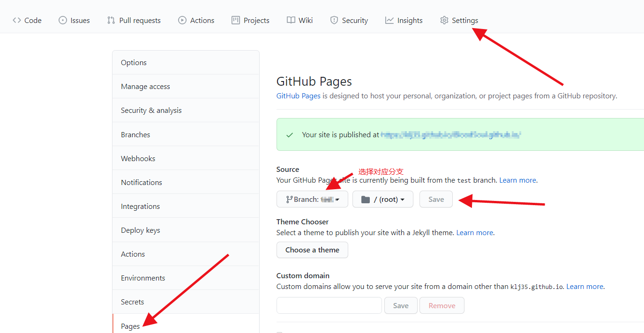Open the Code tab
Image resolution: width=644 pixels, height=333 pixels.
(27, 20)
